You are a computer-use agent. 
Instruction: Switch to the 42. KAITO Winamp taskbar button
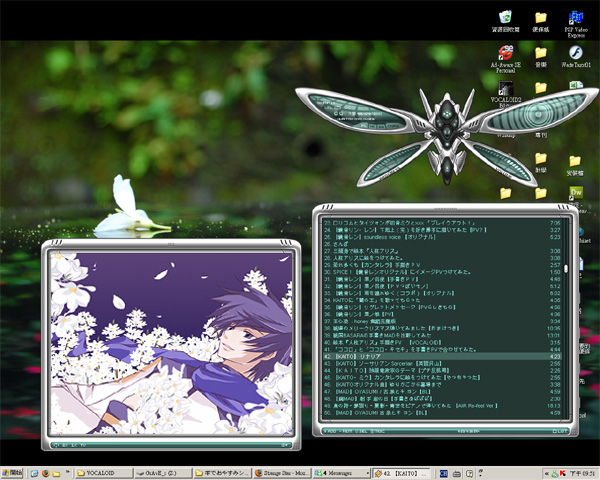coord(402,473)
